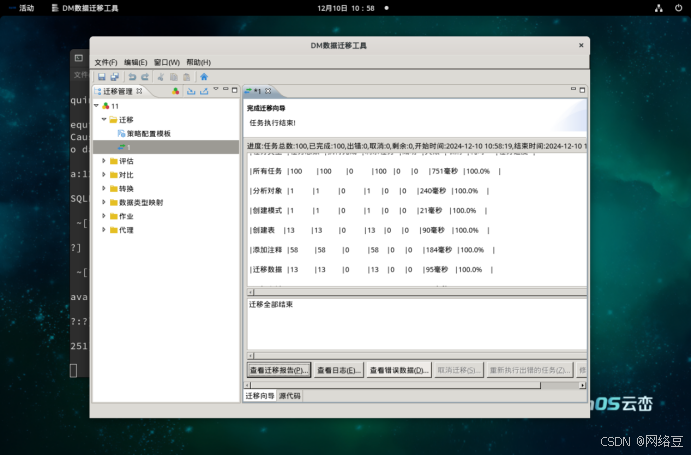Maximize the 迁移管理 panel
This screenshot has height=456, width=692.
click(x=235, y=90)
